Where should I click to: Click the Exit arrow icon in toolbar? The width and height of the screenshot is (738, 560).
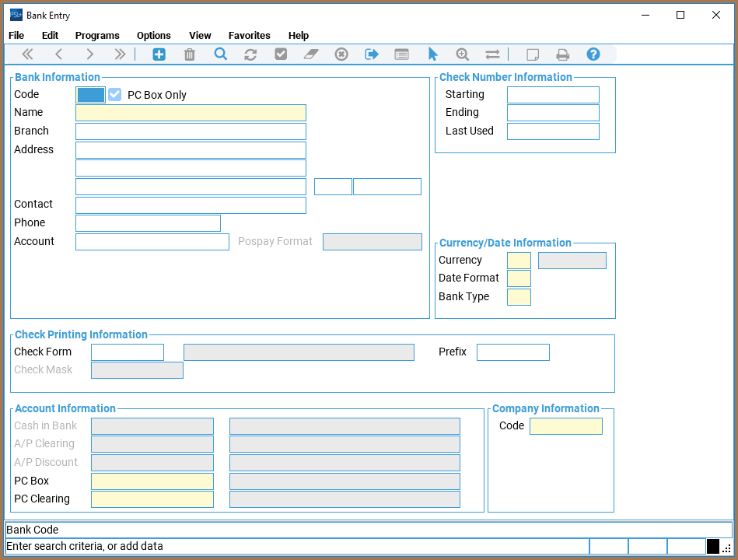372,54
